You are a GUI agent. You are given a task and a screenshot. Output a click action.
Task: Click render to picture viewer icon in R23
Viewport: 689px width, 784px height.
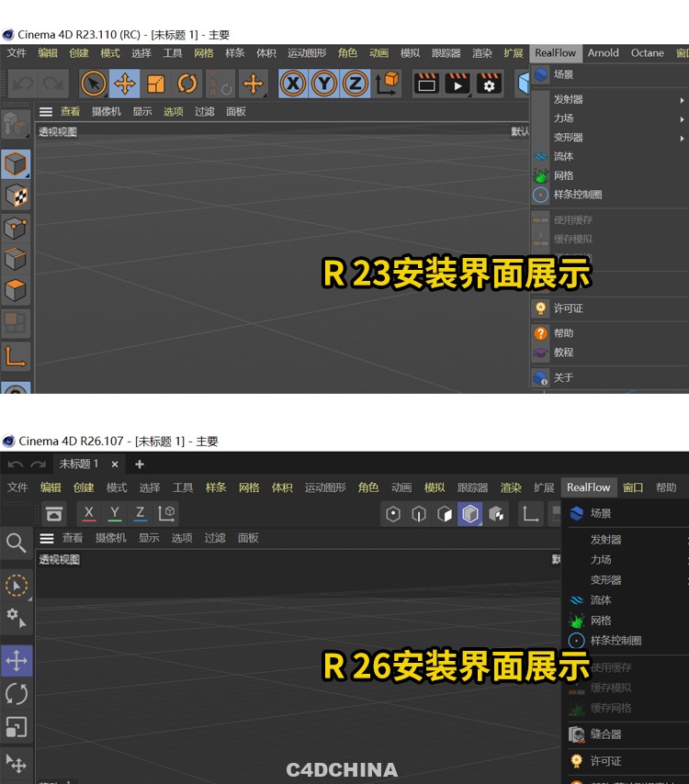tap(457, 84)
